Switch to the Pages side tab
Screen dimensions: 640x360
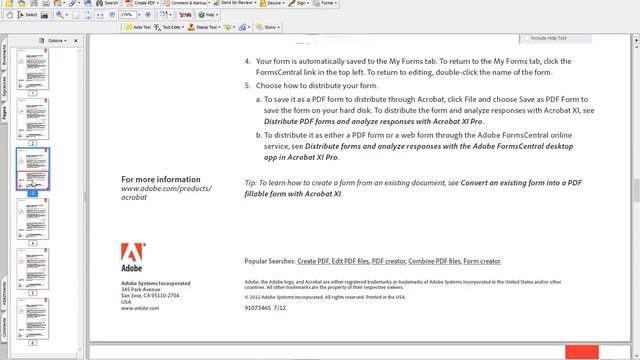(x=4, y=113)
